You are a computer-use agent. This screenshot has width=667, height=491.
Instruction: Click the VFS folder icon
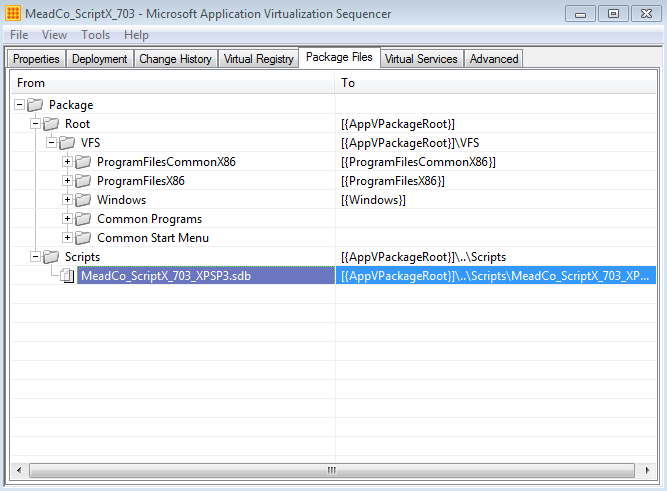pos(67,143)
